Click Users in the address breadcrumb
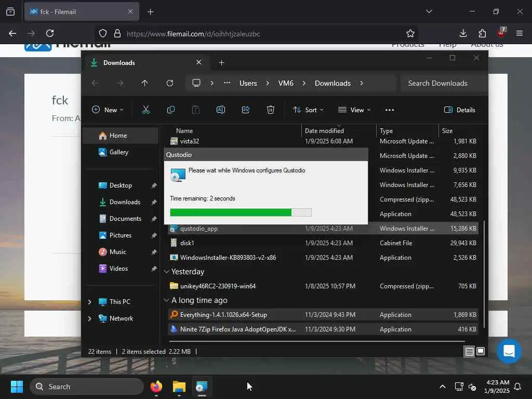The height and width of the screenshot is (399, 532). [248, 84]
